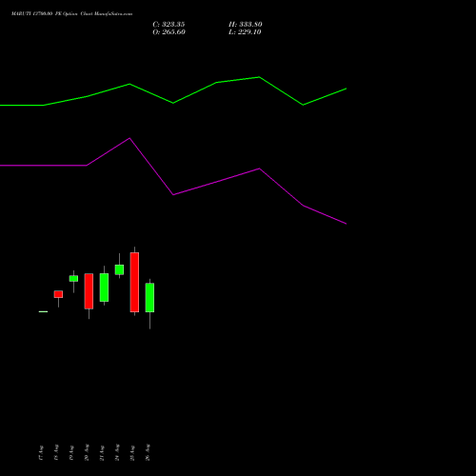Click the MARUTI option chart title text

(x=71, y=14)
